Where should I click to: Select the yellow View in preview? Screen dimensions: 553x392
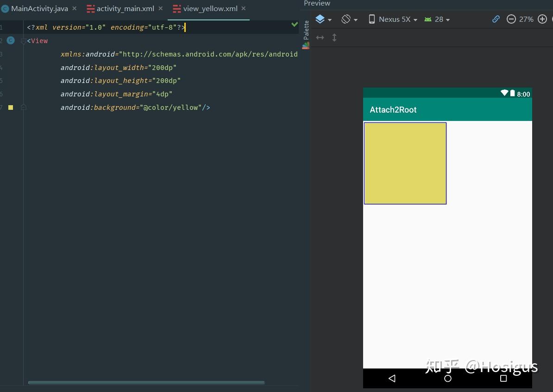point(405,163)
